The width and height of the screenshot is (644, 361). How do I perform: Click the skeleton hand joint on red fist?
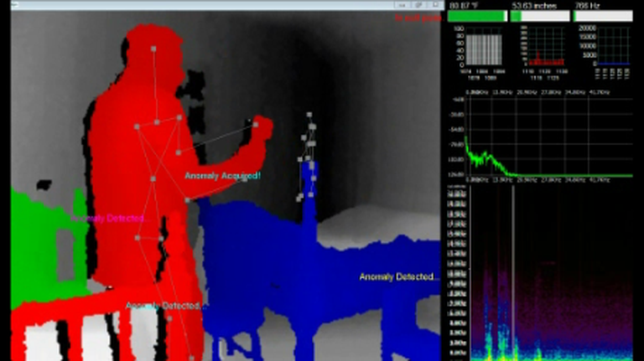(x=257, y=124)
